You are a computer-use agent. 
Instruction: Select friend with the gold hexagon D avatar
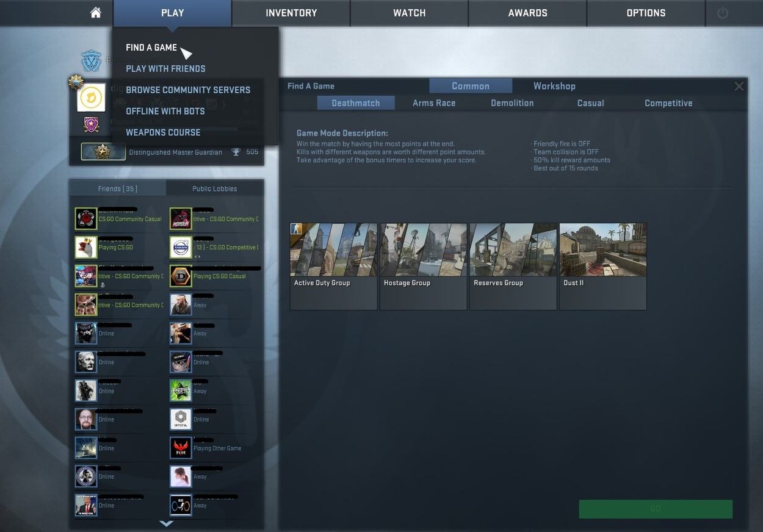(181, 276)
